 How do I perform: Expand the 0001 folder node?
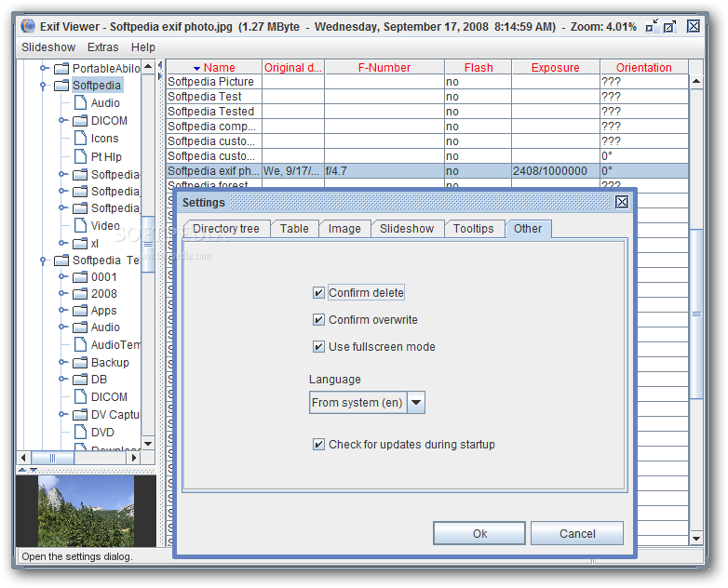click(62, 276)
